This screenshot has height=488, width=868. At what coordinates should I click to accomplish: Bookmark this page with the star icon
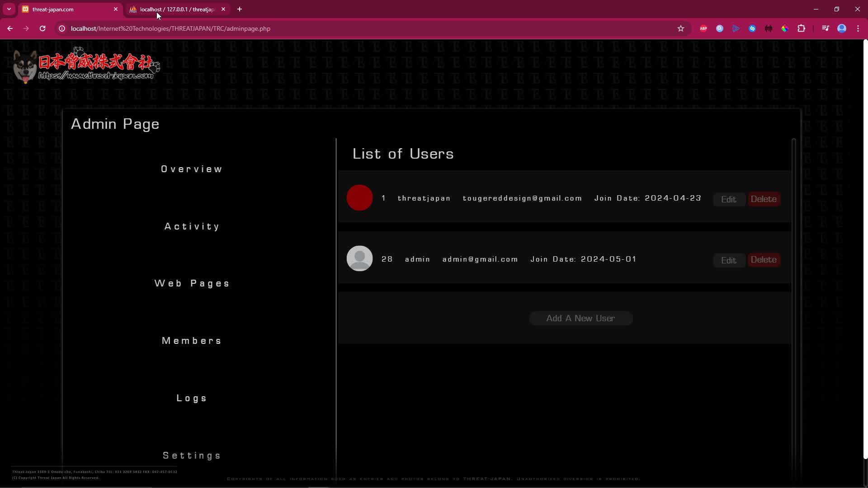tap(681, 28)
